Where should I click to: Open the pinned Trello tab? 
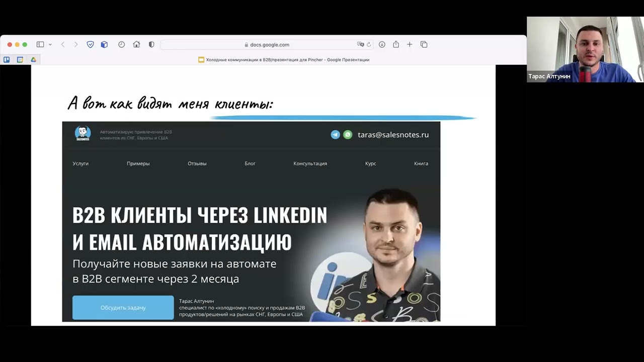7,60
